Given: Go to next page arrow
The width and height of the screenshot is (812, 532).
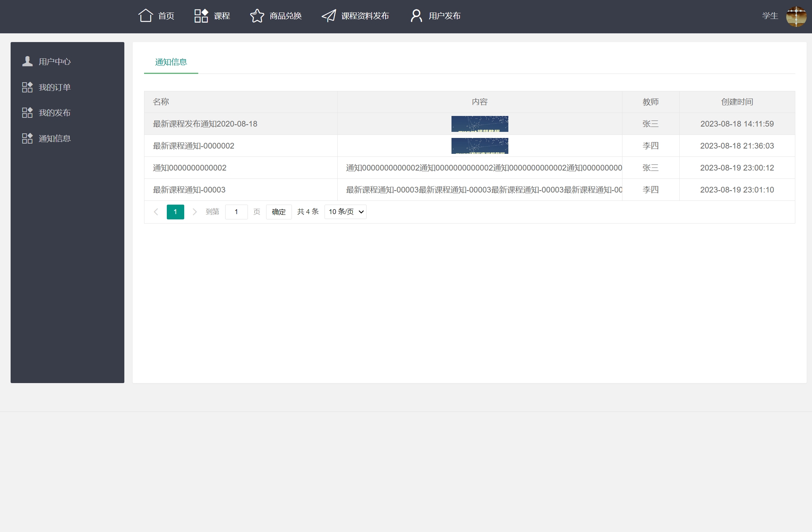Looking at the screenshot, I should (x=194, y=212).
